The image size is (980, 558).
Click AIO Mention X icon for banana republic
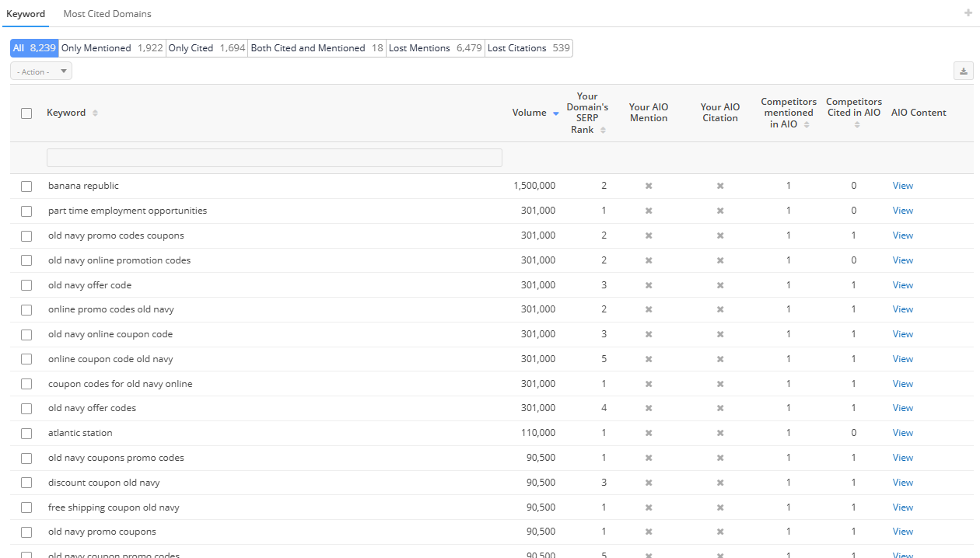tap(649, 187)
